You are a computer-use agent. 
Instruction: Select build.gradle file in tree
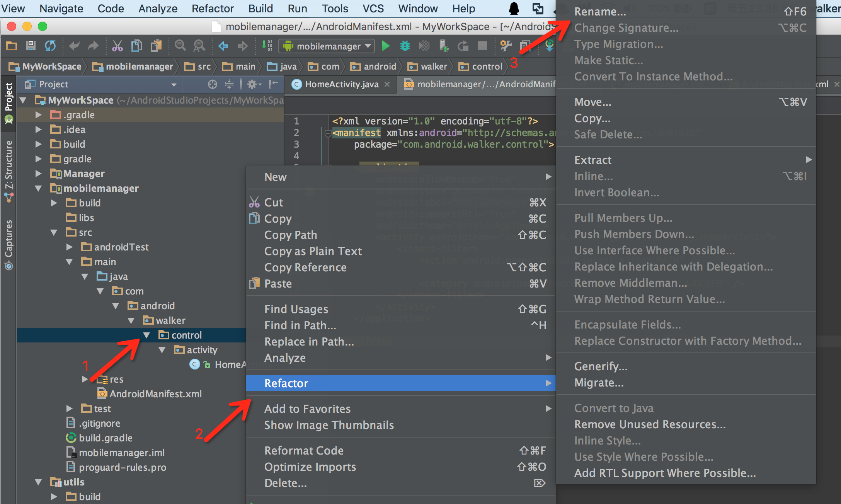tap(99, 438)
